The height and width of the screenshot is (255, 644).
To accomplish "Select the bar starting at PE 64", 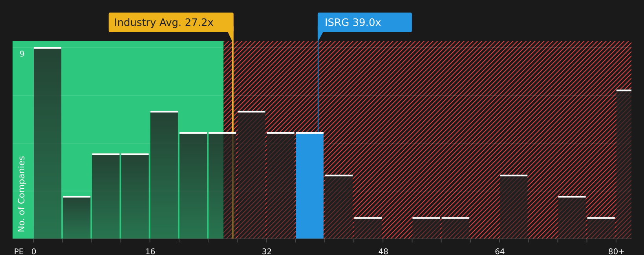I will pos(514,207).
